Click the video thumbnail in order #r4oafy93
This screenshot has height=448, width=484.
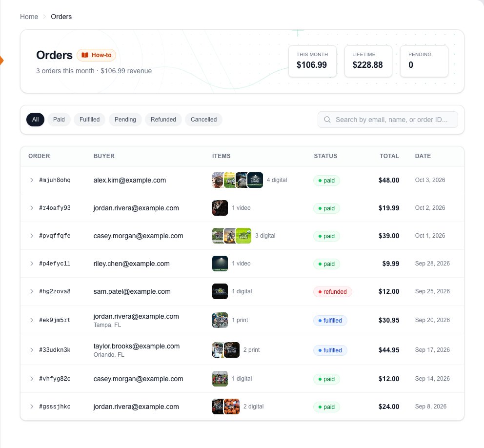pyautogui.click(x=220, y=208)
